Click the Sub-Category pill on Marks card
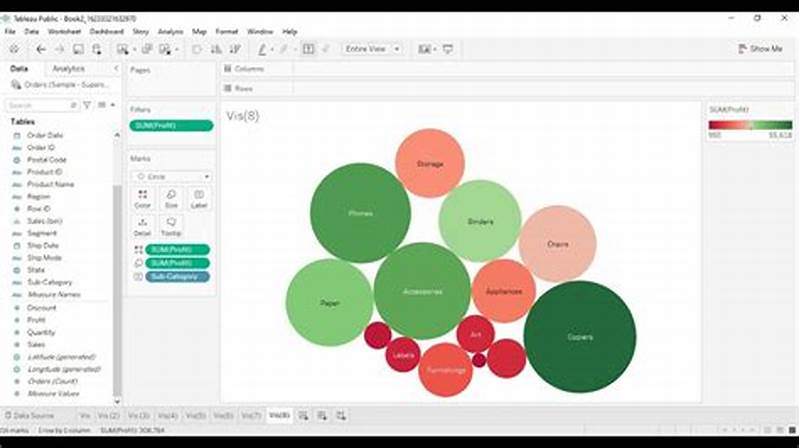The width and height of the screenshot is (800, 448). (x=178, y=277)
